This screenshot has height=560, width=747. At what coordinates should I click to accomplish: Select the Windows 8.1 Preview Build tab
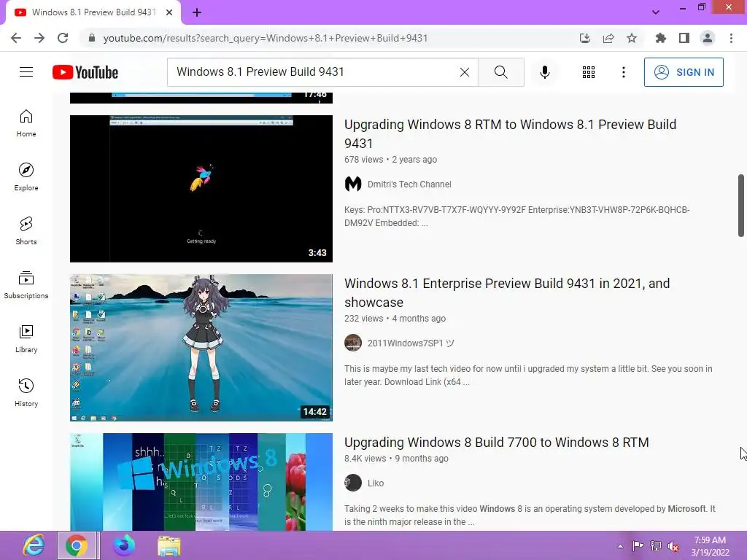click(x=93, y=12)
